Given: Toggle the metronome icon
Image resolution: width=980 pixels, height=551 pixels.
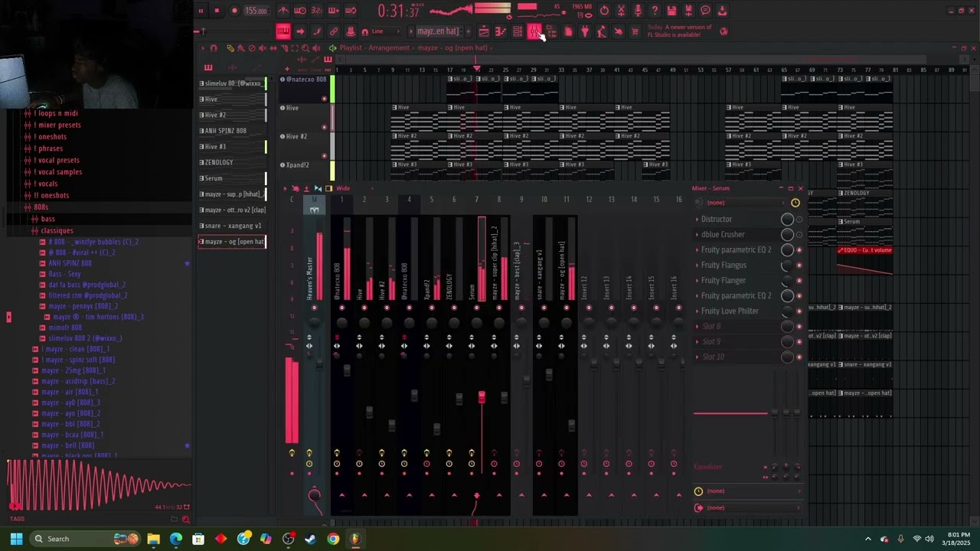Looking at the screenshot, I should [283, 11].
